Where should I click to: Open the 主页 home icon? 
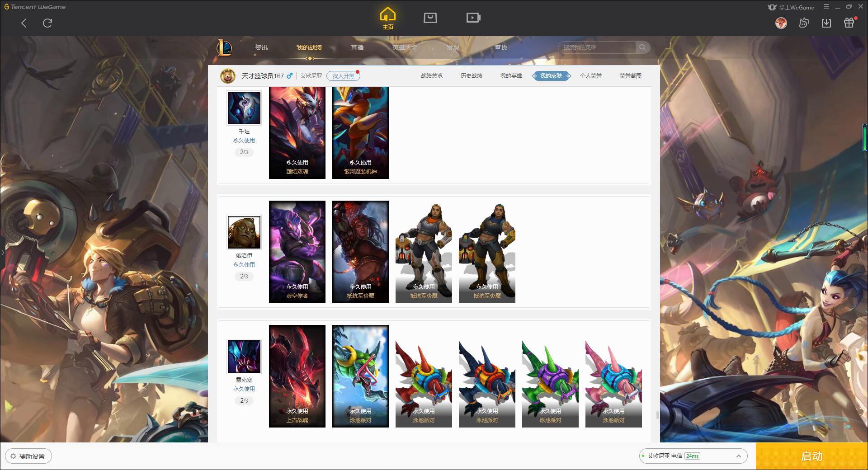coord(388,18)
